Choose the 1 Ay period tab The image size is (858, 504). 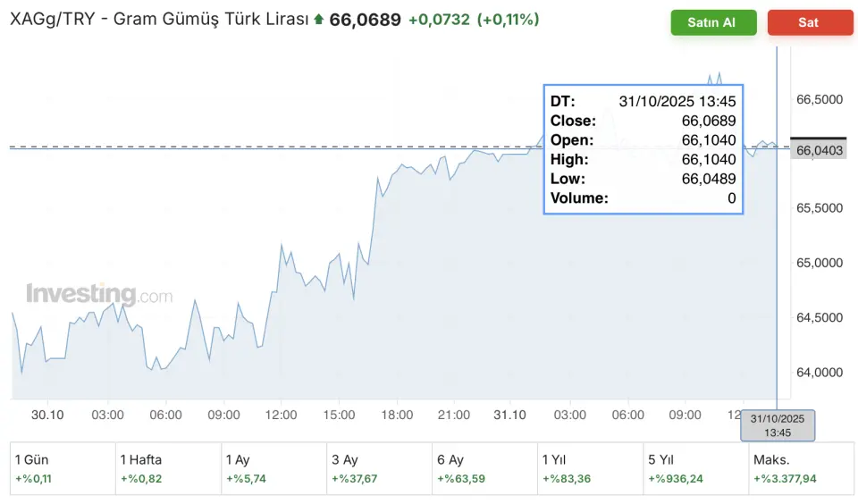pos(273,468)
